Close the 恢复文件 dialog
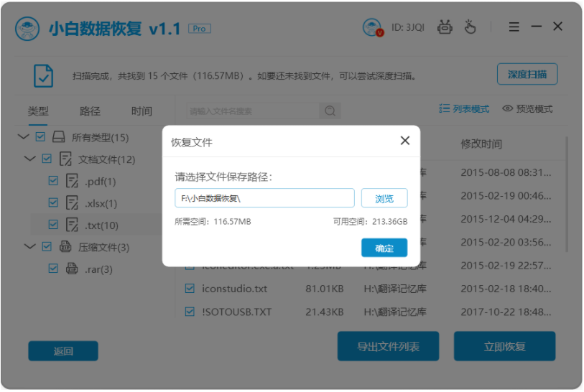The width and height of the screenshot is (584, 392). click(x=405, y=141)
